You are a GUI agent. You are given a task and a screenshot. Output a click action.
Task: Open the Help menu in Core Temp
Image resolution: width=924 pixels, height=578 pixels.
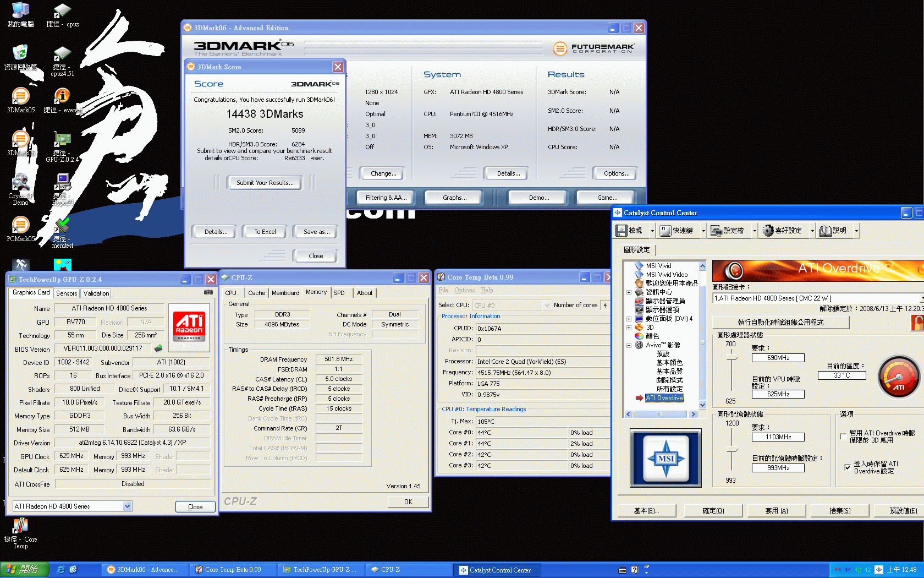point(487,290)
